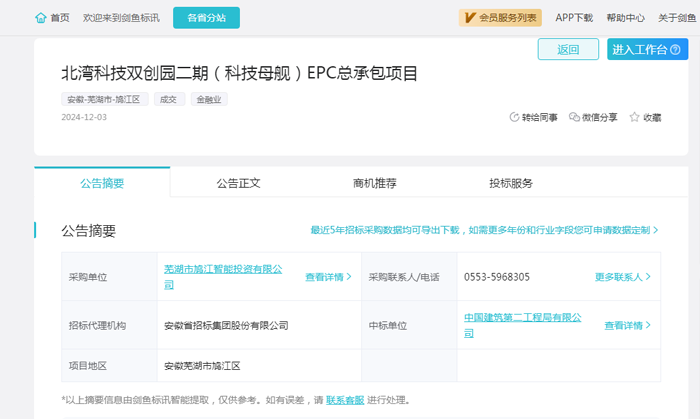Click the 转给同事 forward icon
This screenshot has height=419, width=700.
tap(514, 117)
